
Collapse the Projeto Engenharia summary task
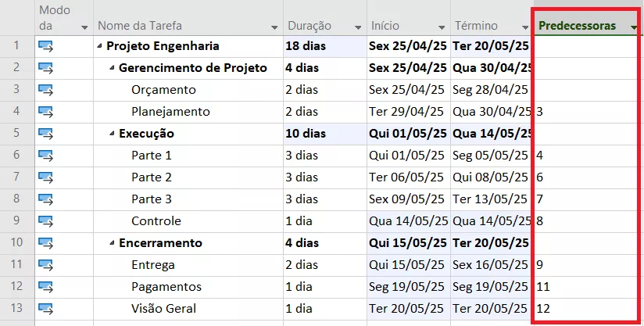coord(100,46)
